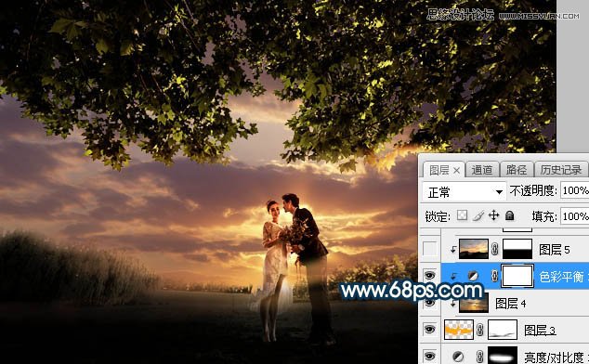Image resolution: width=589 pixels, height=364 pixels.
Task: Lock transparent pixels in Layers panel
Action: coord(463,215)
